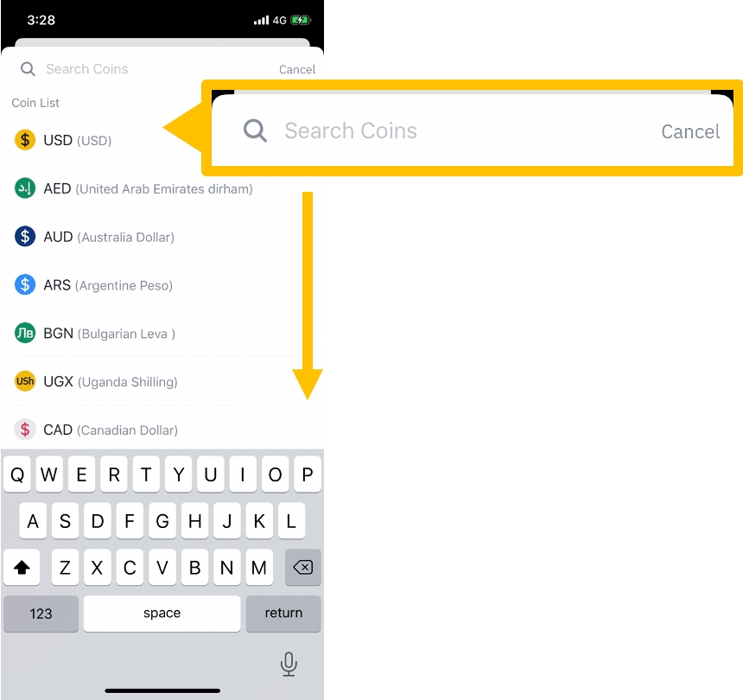
Task: Tap the yellow USD dollar coin icon
Action: tap(25, 140)
